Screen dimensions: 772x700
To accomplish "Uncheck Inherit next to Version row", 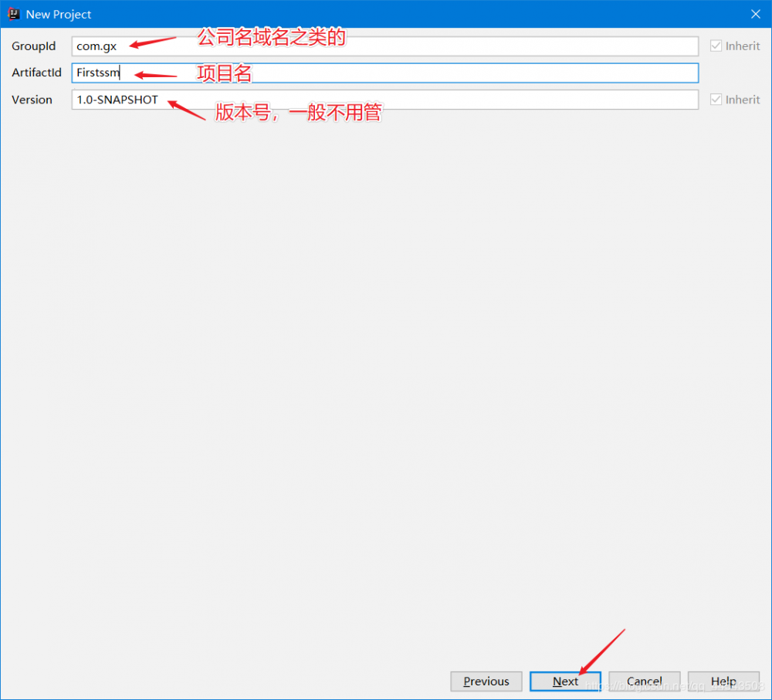I will coord(716,99).
